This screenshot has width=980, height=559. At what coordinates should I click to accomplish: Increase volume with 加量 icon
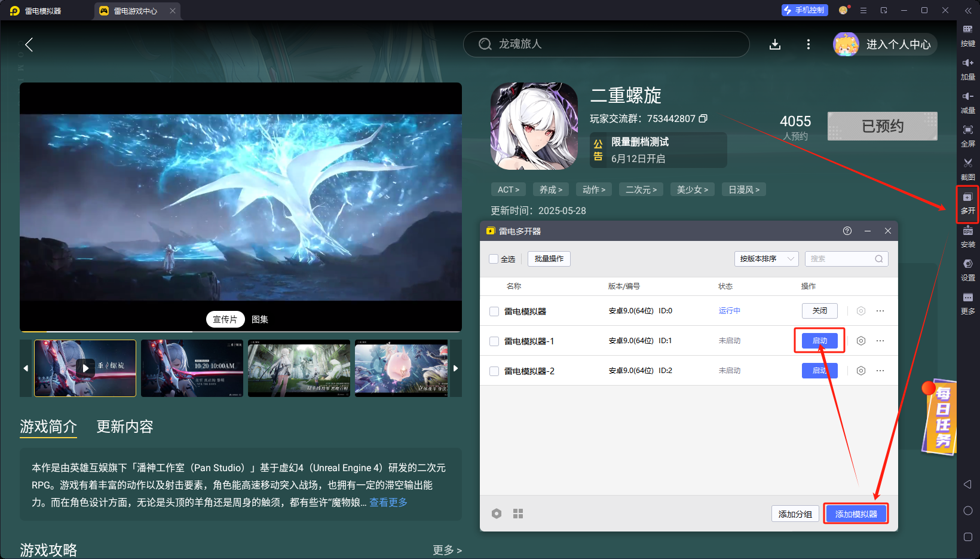click(967, 69)
